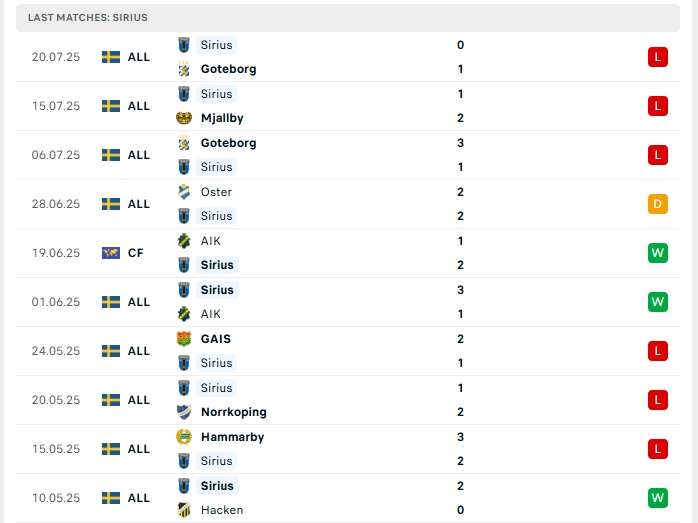Open the Norrkoping team link
Screen dimensions: 698x523
click(x=233, y=412)
